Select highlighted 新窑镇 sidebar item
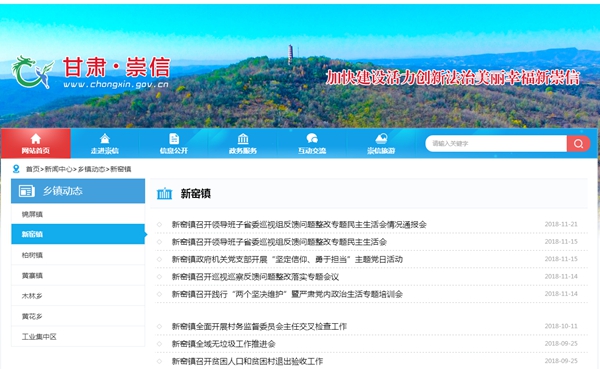 [78, 234]
